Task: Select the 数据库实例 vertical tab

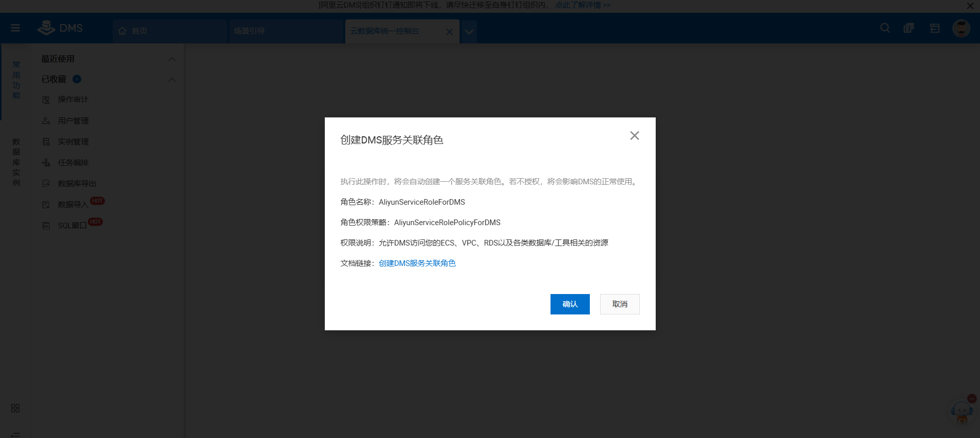Action: click(16, 162)
